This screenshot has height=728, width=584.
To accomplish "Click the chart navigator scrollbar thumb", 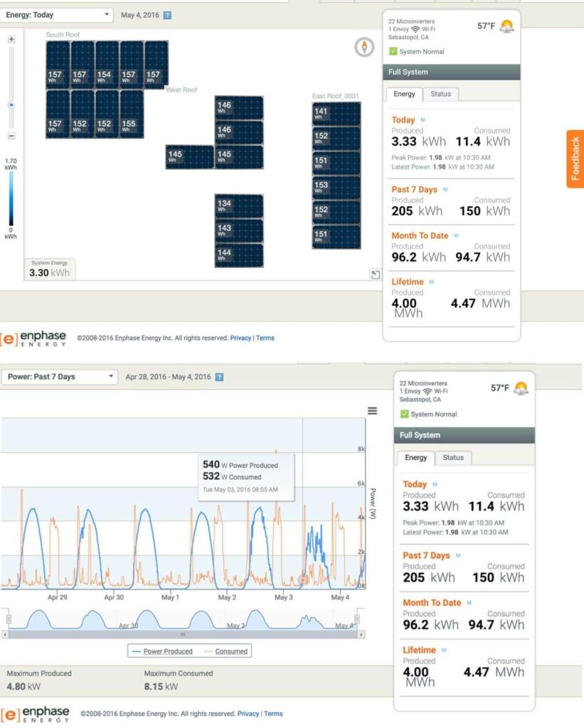I will [x=183, y=634].
